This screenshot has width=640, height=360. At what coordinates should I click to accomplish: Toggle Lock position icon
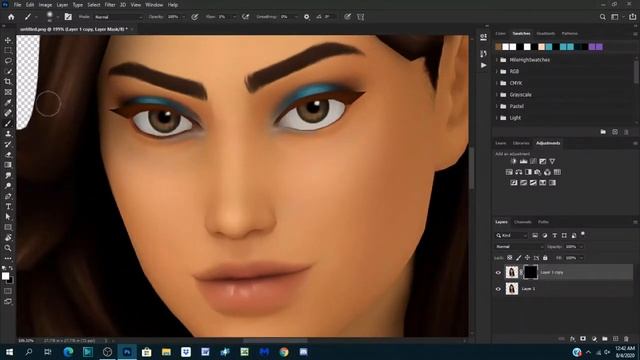tap(527, 258)
